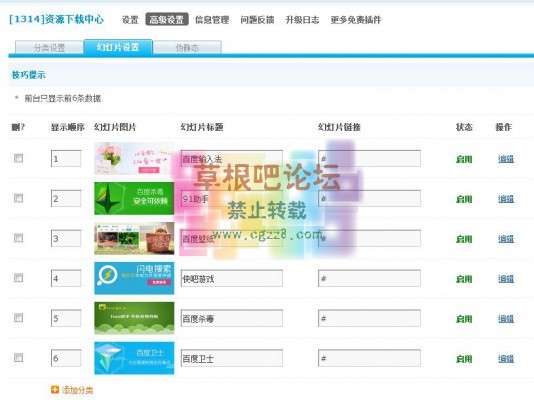Viewport: 534px width, 400px height.
Task: Click the 启用 status in row 5
Action: (x=464, y=319)
